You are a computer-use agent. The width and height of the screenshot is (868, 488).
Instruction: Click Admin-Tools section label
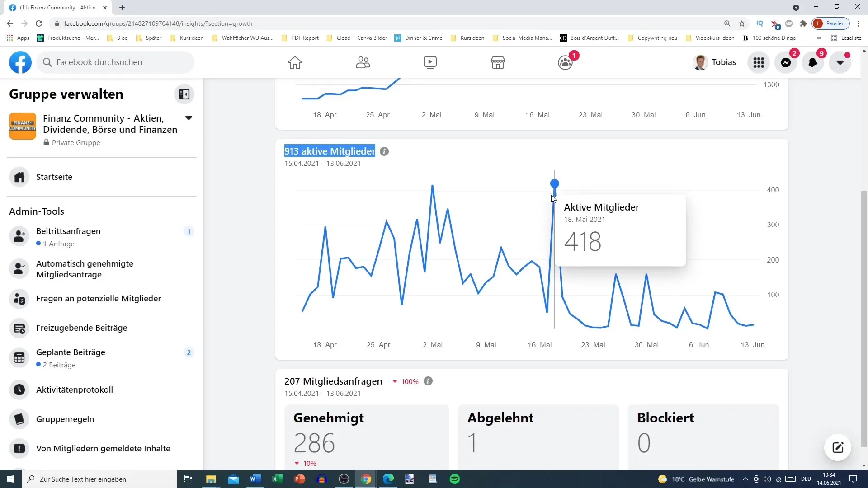[x=36, y=211]
